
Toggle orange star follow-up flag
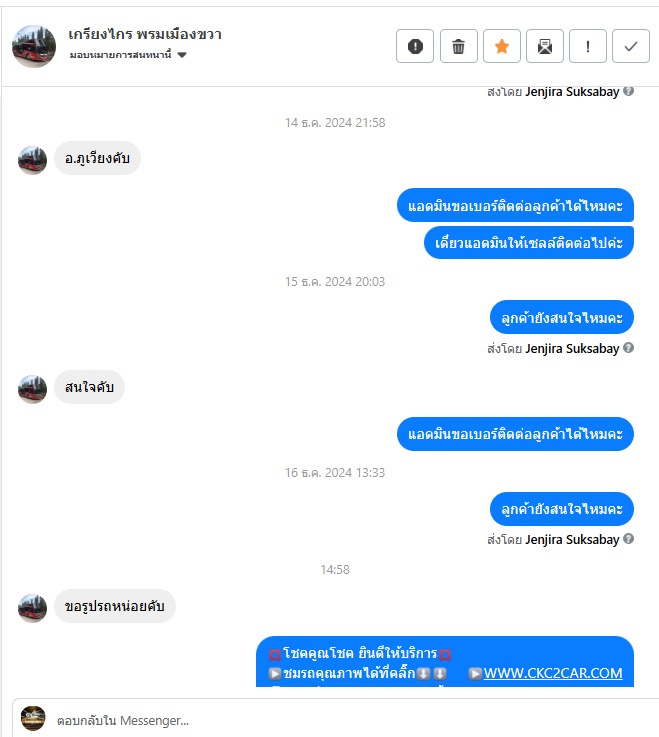pos(502,46)
